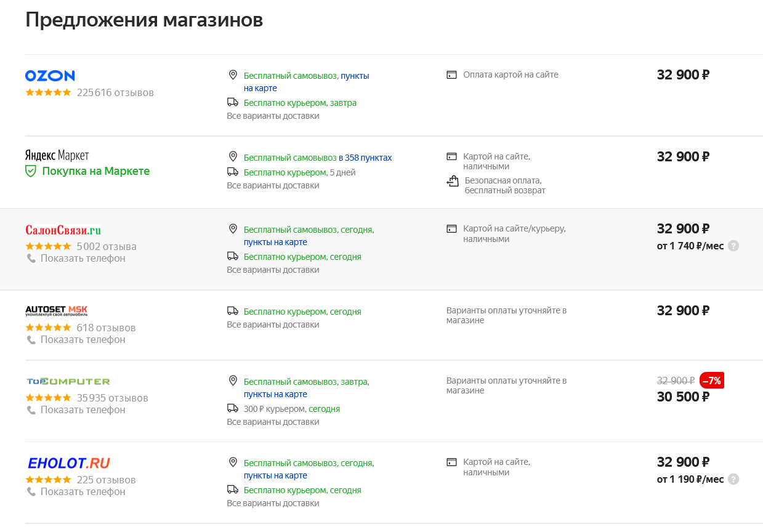Image resolution: width=763 pixels, height=532 pixels.
Task: Click the Покупка на Маркете label
Action: tap(95, 171)
